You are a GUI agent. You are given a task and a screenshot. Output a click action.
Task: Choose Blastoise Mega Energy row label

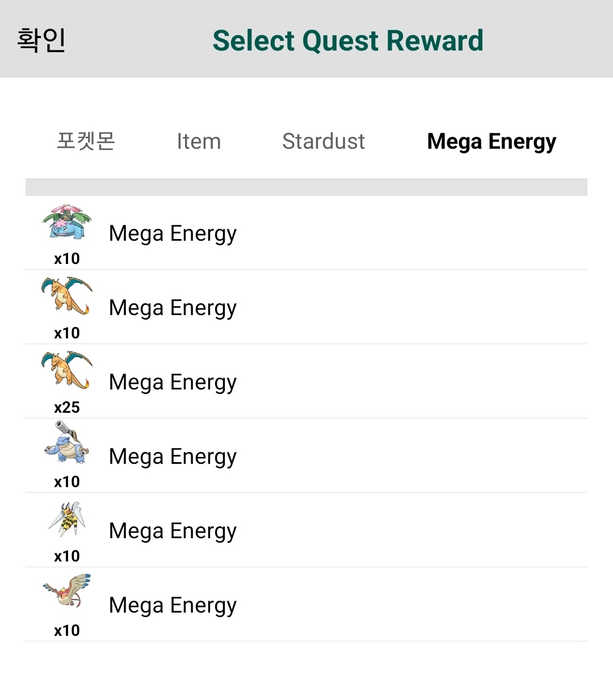click(x=173, y=457)
